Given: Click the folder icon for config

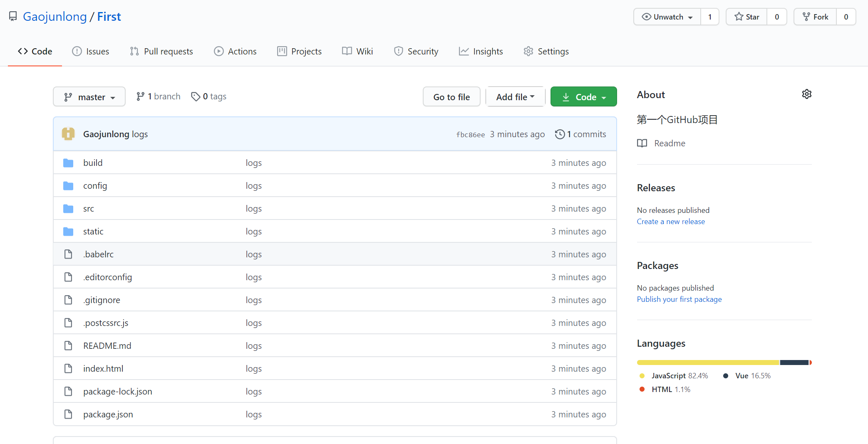Looking at the screenshot, I should pyautogui.click(x=68, y=185).
